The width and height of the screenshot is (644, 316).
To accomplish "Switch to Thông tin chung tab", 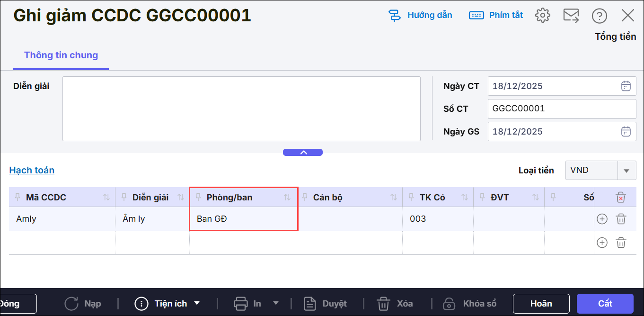I will 61,55.
